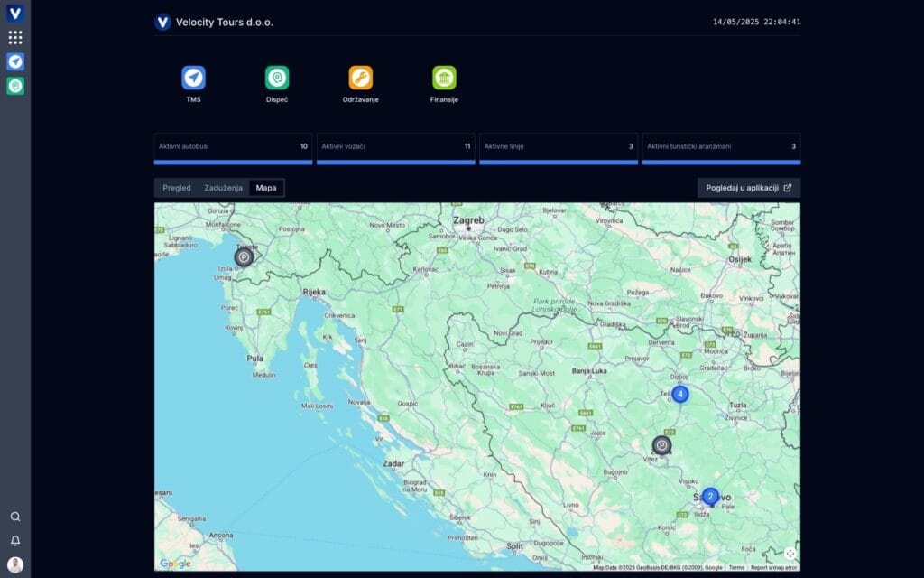The width and height of the screenshot is (924, 578).
Task: Click the Split map label
Action: [514, 546]
